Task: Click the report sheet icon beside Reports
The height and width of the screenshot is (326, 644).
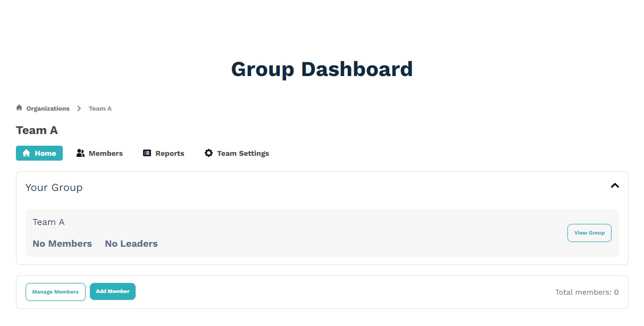Action: click(147, 153)
